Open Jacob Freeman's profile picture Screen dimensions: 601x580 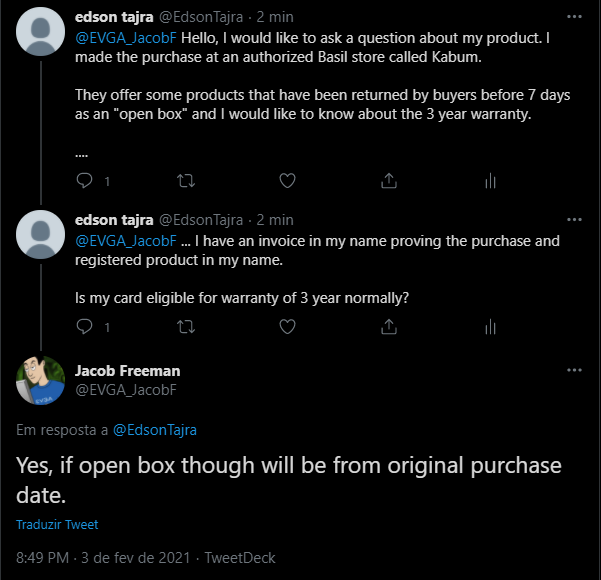click(x=41, y=381)
